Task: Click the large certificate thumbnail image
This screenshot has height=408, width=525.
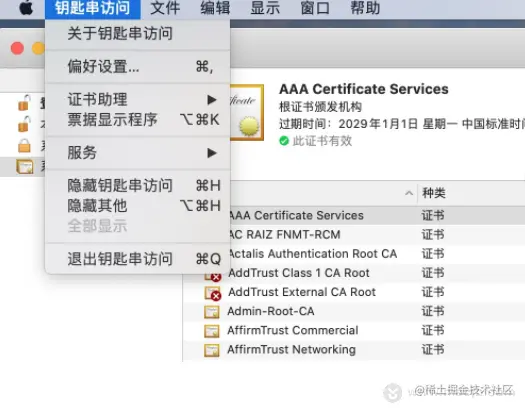Action: 247,113
